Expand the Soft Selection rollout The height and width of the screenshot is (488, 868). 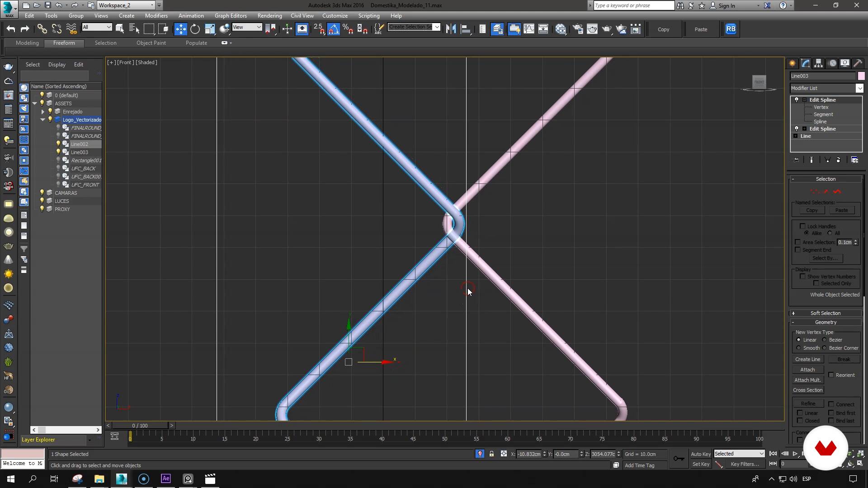tap(825, 313)
